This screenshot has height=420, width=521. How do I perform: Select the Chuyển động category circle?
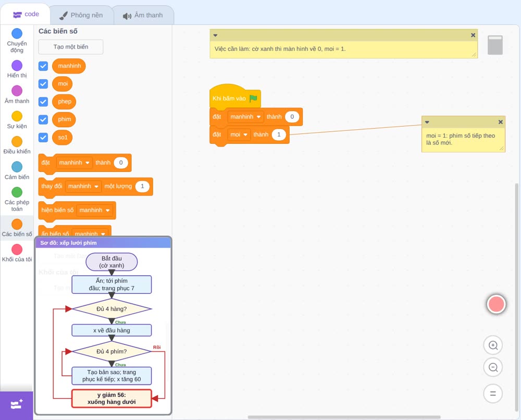(x=17, y=33)
